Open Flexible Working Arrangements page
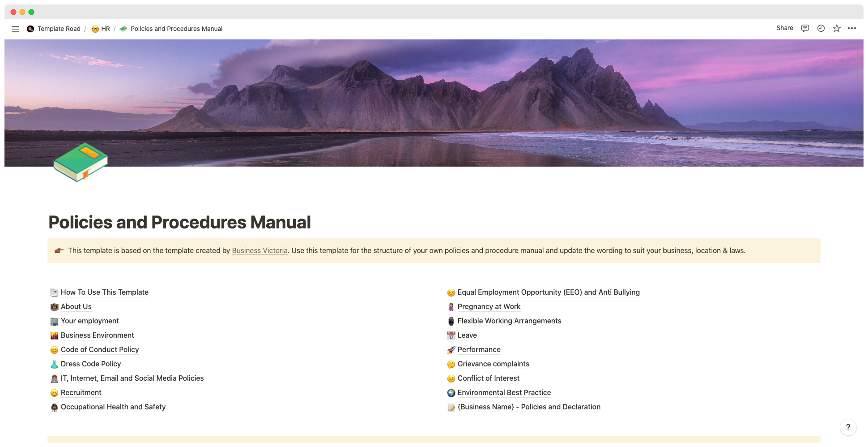This screenshot has height=447, width=868. click(509, 321)
